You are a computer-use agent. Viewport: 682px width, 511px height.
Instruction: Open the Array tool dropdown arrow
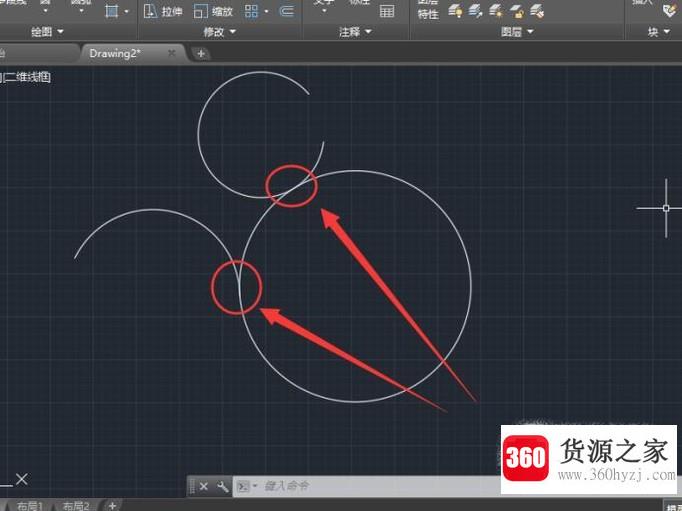(266, 12)
